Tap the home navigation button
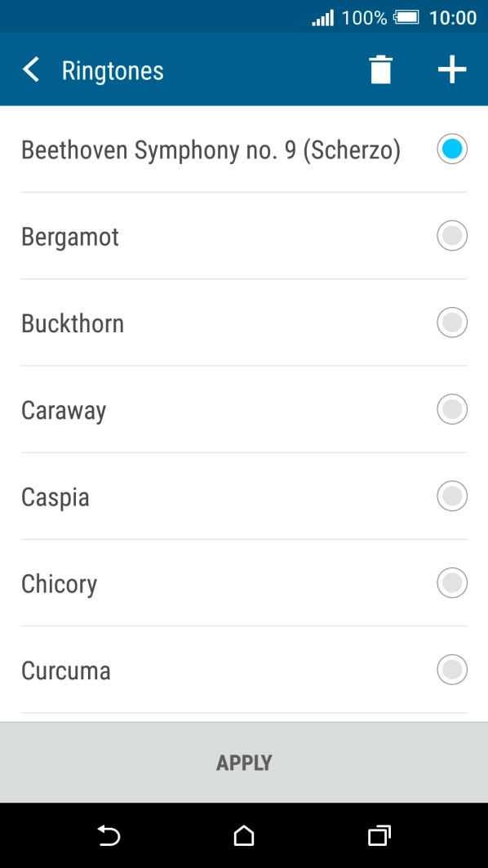 coord(244,835)
